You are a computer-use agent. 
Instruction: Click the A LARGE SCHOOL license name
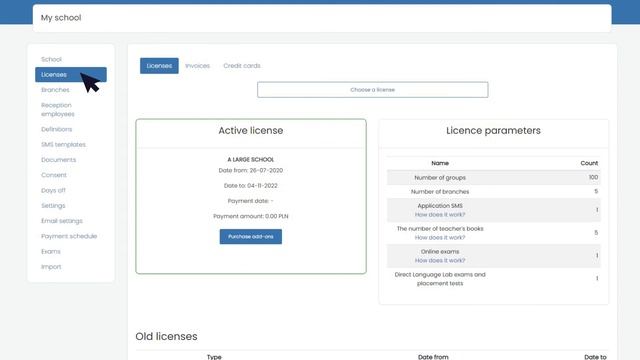pyautogui.click(x=251, y=160)
